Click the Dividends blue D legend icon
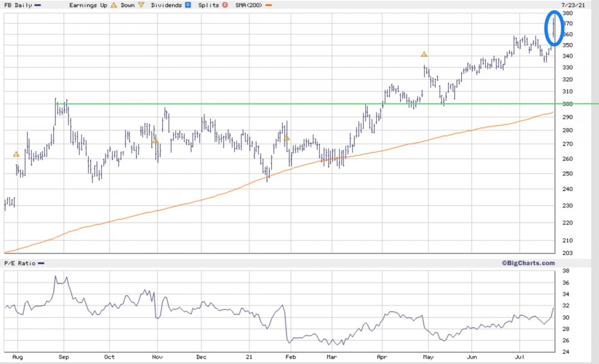Viewport: 599px width, 364px height. pyautogui.click(x=188, y=5)
